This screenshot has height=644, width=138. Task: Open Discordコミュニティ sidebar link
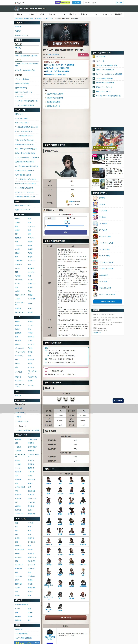[22, 35]
